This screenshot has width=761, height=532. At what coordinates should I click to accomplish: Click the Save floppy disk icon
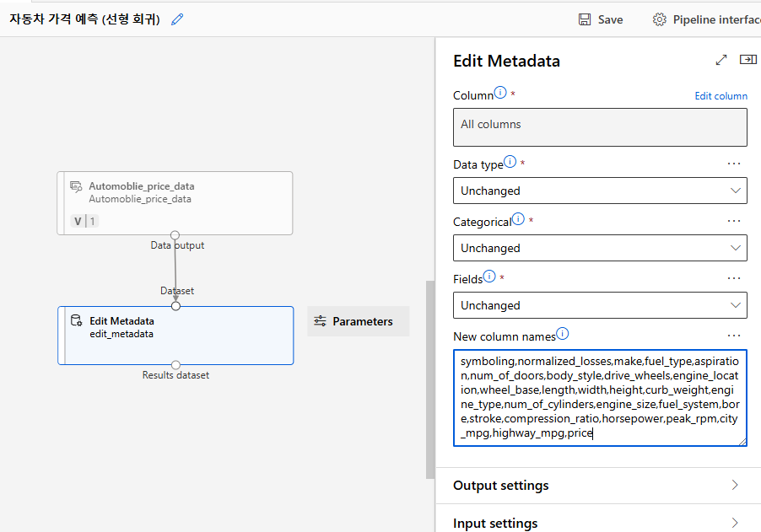585,19
